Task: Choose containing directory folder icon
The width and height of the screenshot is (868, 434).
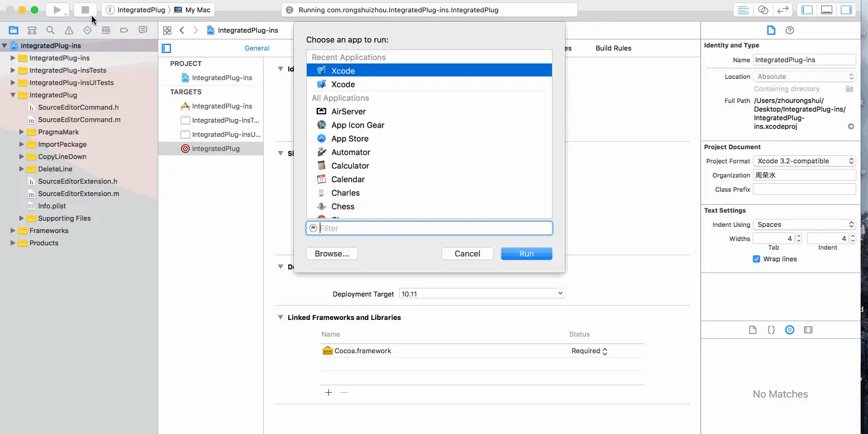Action: (850, 89)
